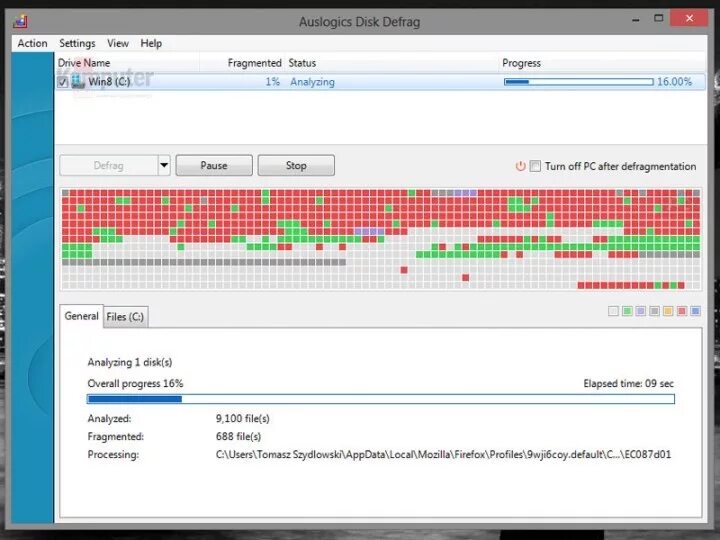Click the red legend color swatch
This screenshot has width=720, height=540.
click(x=682, y=311)
